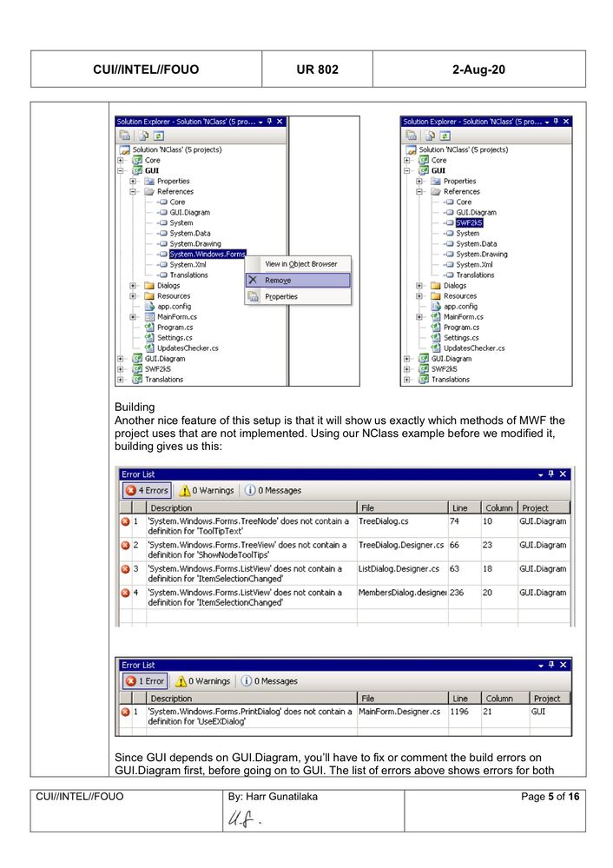Expand Translations project in right Solution Explorer
613x868 pixels.
coord(407,380)
